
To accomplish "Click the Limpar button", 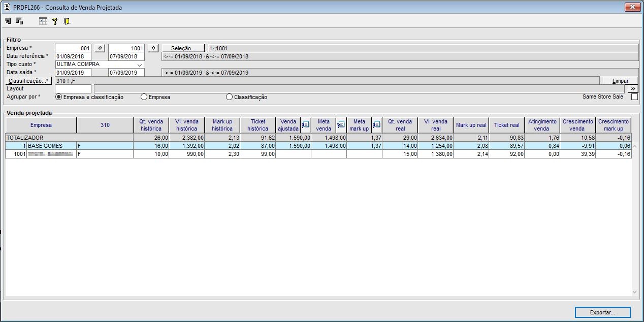I will click(619, 81).
